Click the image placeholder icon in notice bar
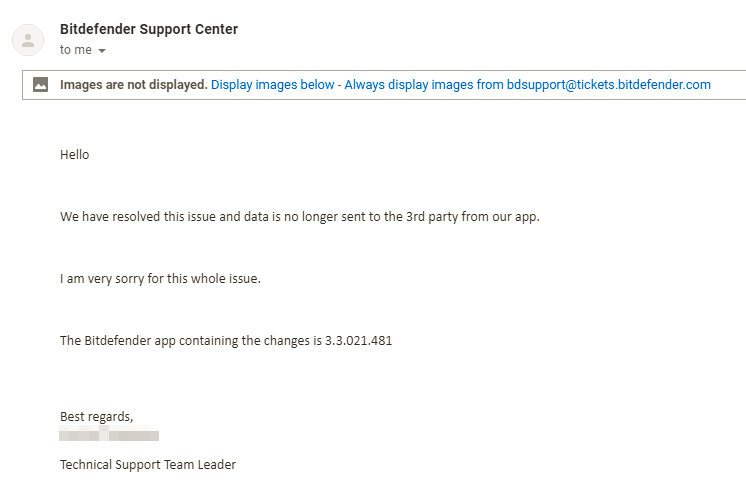 [x=40, y=85]
